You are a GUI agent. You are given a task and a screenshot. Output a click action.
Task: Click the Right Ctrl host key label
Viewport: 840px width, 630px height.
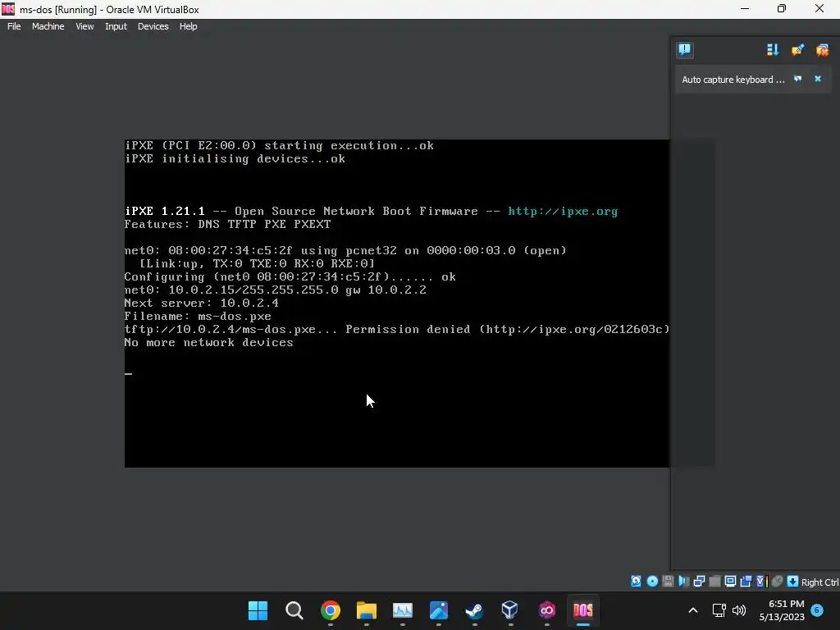819,582
